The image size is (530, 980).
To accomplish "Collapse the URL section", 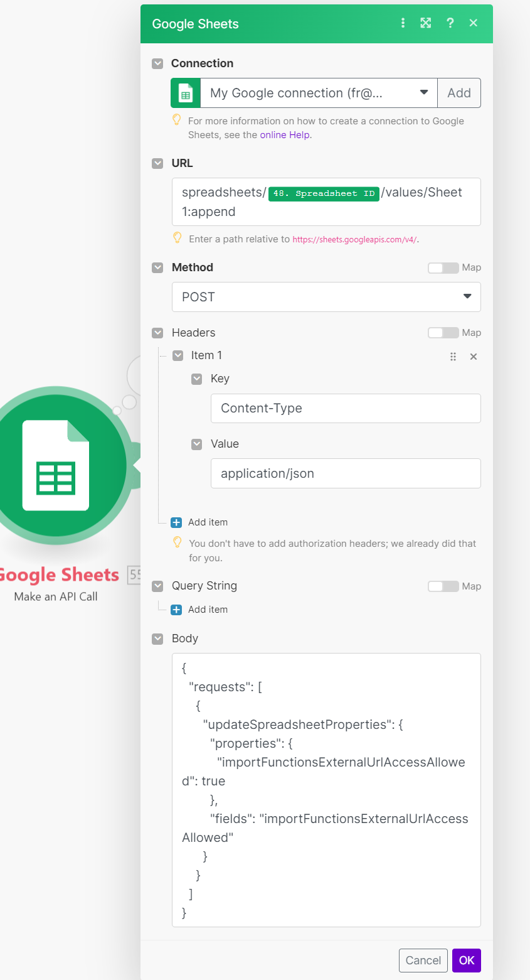I will [157, 163].
